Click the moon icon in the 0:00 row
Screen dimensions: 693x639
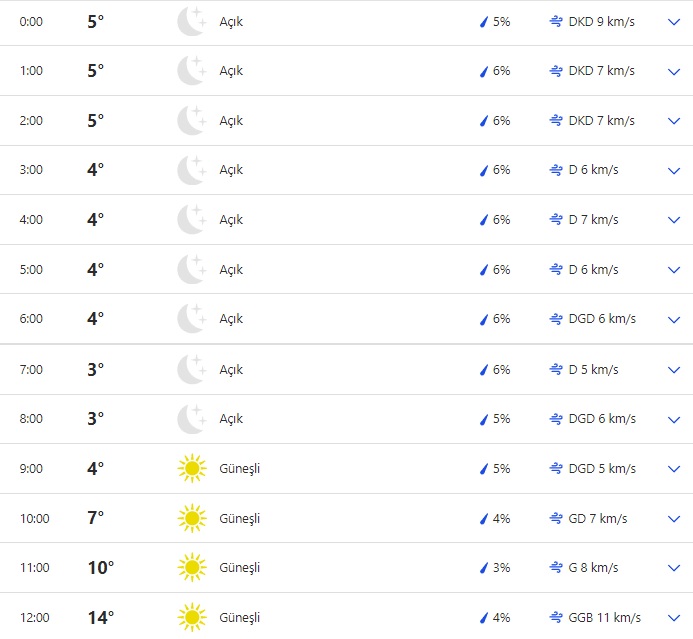[x=191, y=21]
